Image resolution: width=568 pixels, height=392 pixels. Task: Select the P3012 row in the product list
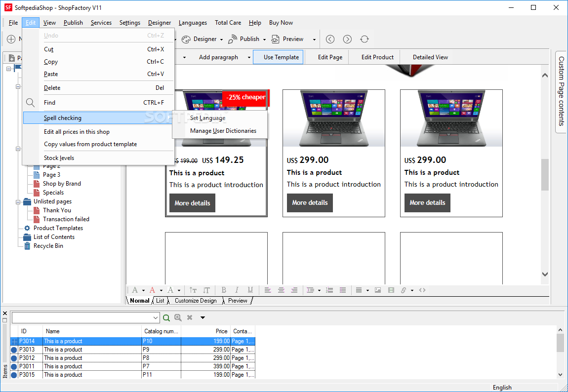pos(132,358)
